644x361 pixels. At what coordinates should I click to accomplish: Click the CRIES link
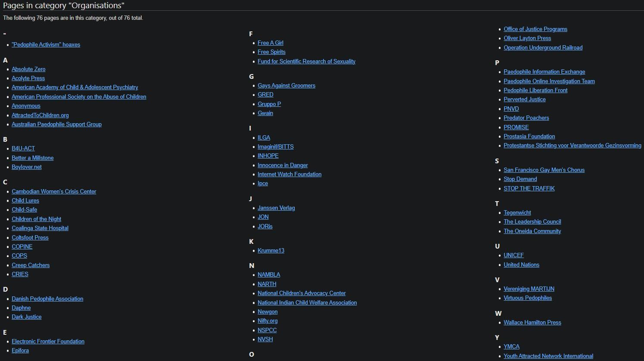tap(20, 274)
